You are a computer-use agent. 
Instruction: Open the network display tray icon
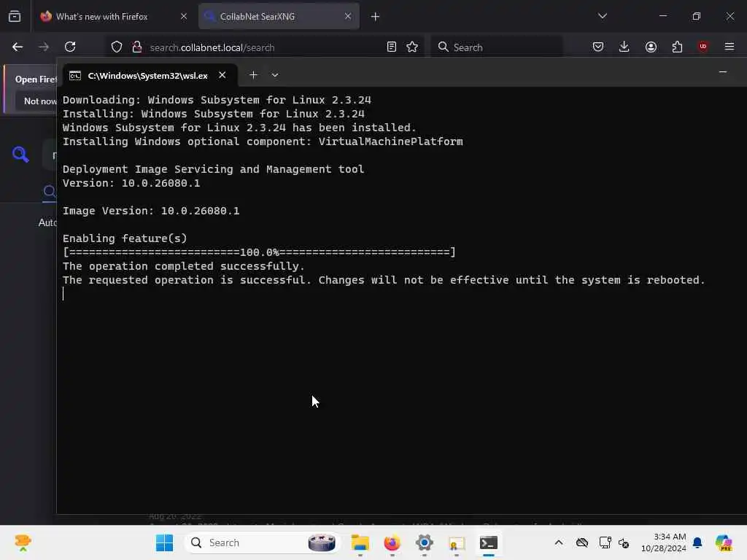pos(605,542)
